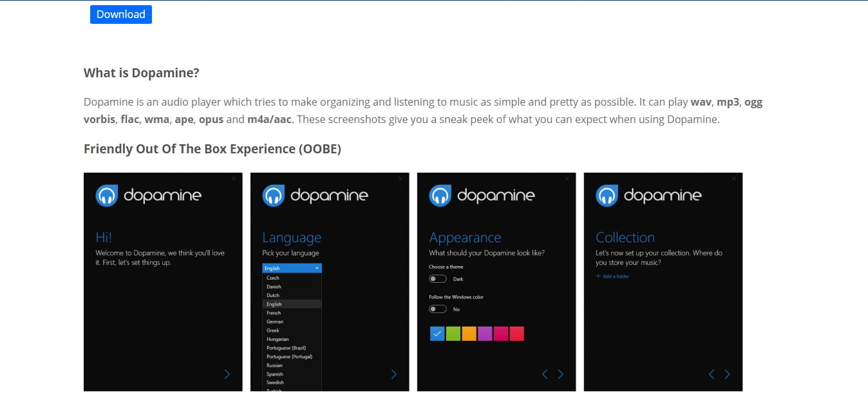Toggle the Follow the Windows color switch
868x402 pixels.
click(x=438, y=309)
